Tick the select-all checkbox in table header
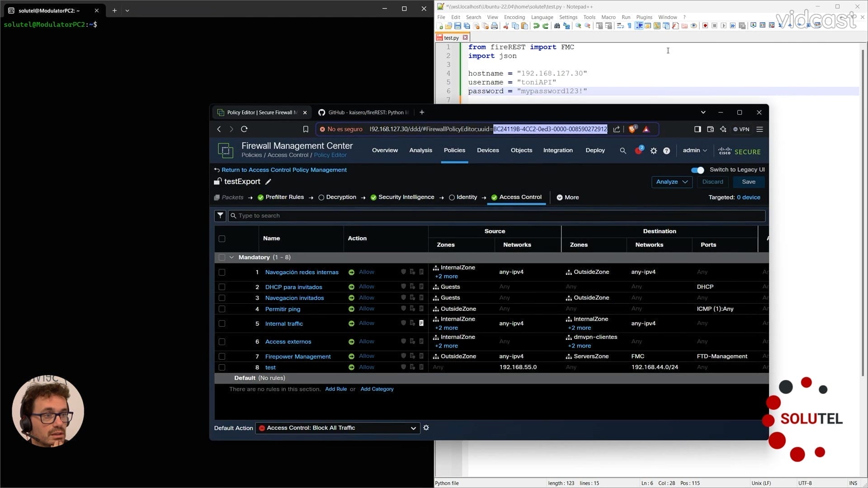Screen dimensions: 868x488 point(222,239)
